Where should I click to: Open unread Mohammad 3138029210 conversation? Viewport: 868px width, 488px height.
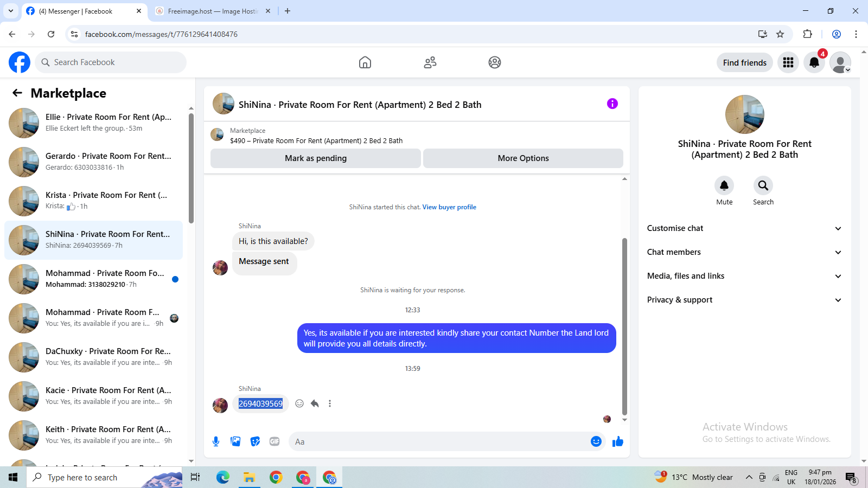point(94,279)
